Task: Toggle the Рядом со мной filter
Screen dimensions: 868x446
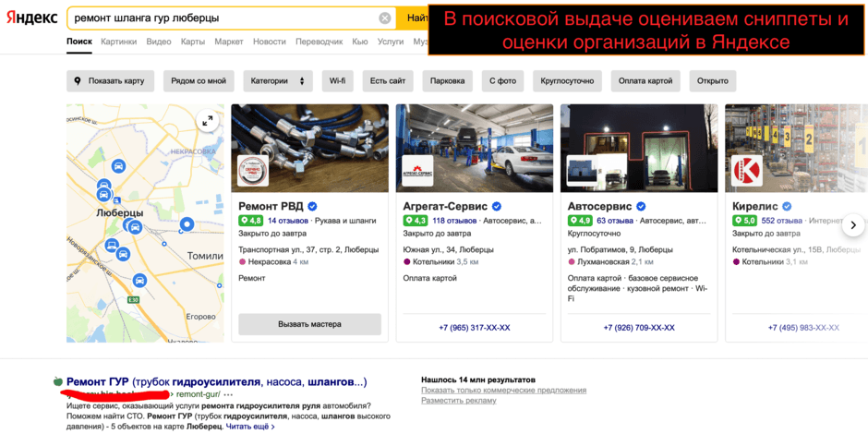Action: click(x=199, y=80)
